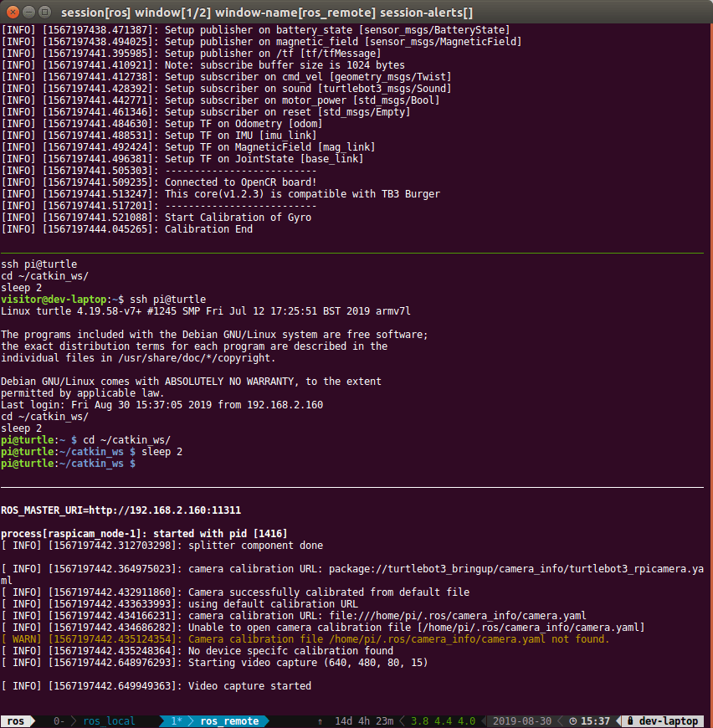Click the 'pi@turtle:~ $ cd ~/catkin_ws/' prompt line
This screenshot has width=713, height=728.
pos(86,440)
